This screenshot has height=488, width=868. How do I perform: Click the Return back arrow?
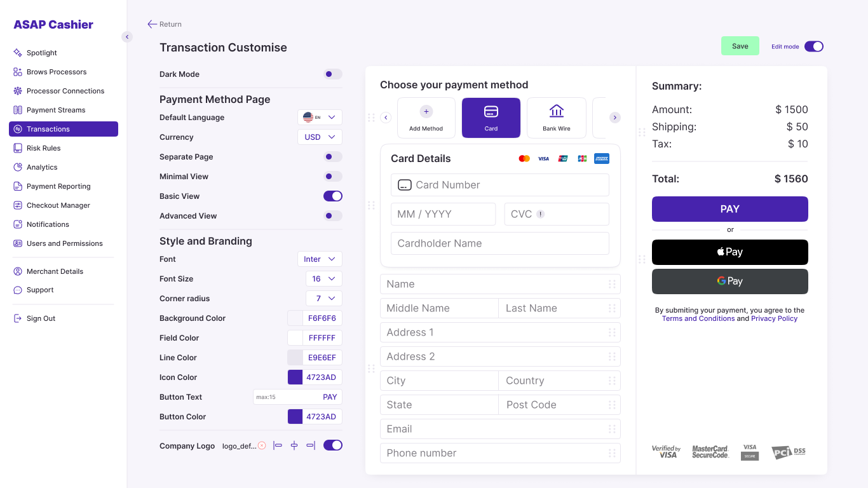[x=152, y=24]
